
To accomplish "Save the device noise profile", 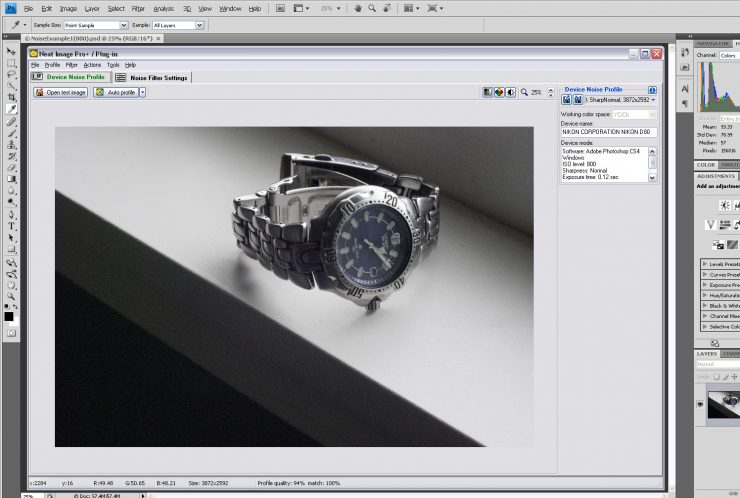I will 577,100.
